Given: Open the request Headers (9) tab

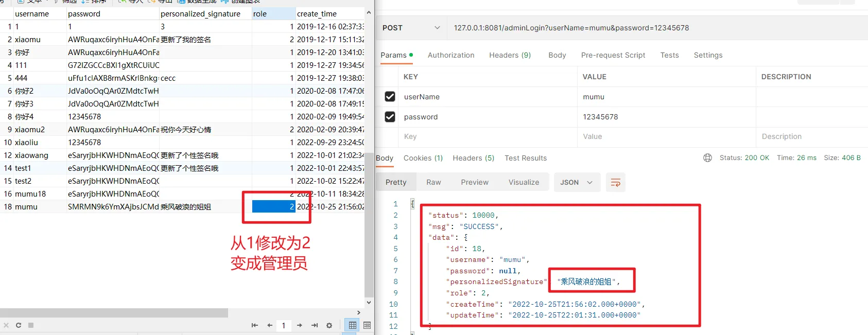Looking at the screenshot, I should [x=510, y=55].
